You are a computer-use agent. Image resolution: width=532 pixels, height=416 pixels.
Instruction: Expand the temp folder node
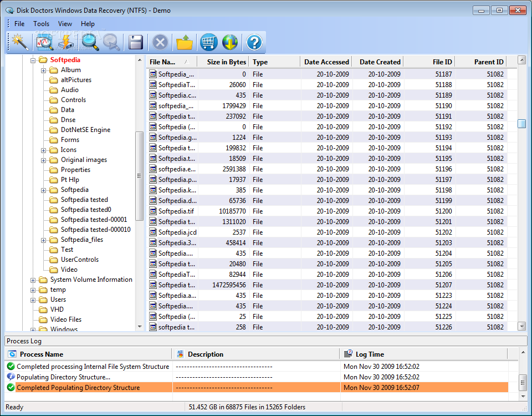click(33, 290)
